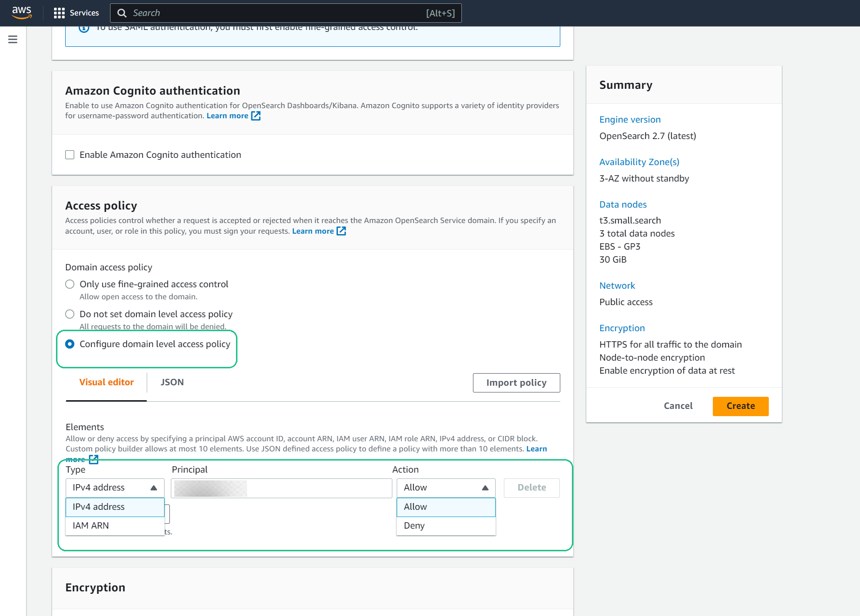
Task: Open Learn more link for Access policy
Action: (313, 231)
